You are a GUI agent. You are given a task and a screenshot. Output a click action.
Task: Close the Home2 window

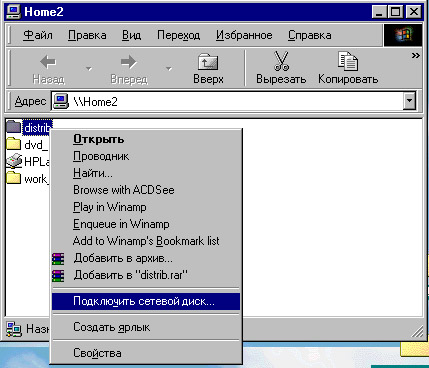coord(413,12)
